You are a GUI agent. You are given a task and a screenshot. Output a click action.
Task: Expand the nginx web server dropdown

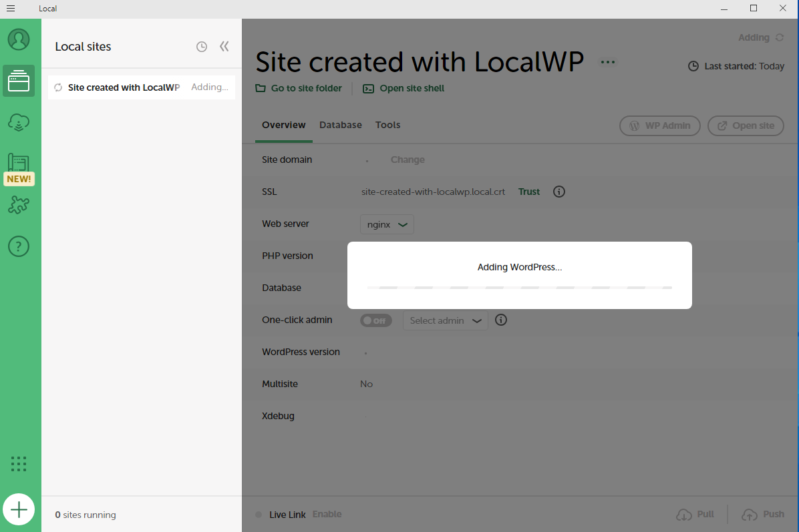coord(387,224)
